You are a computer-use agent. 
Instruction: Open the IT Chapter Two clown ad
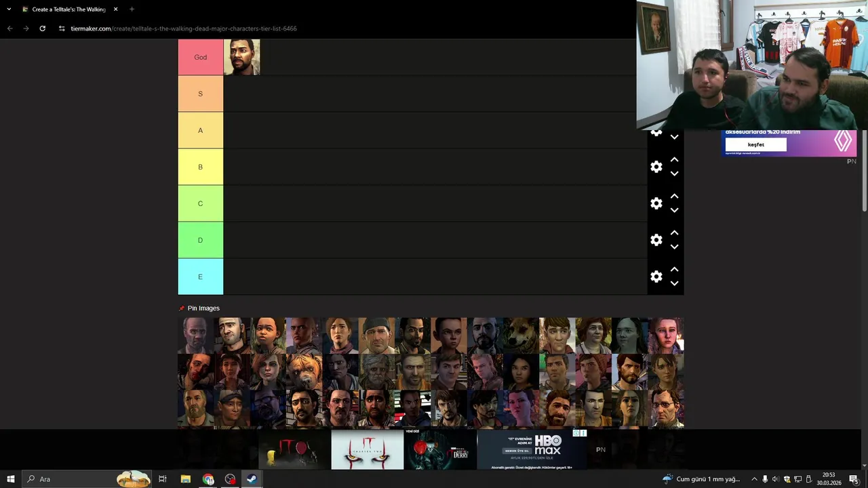tap(368, 449)
